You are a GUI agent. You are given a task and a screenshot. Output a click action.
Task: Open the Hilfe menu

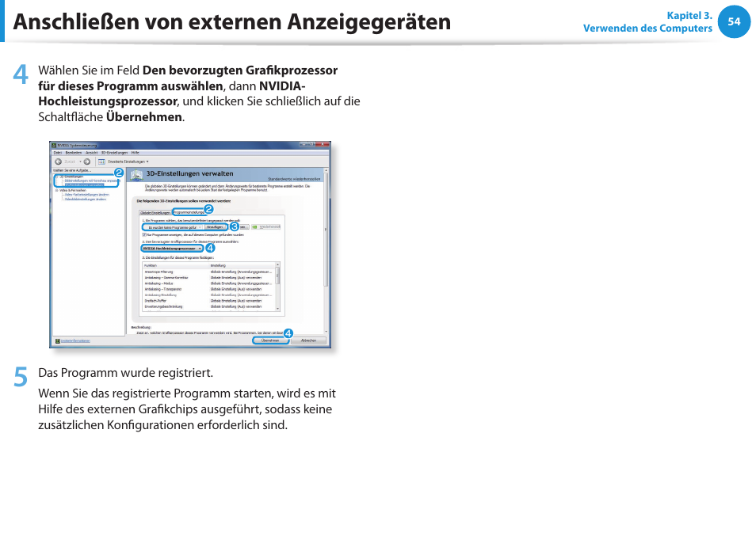[x=136, y=153]
